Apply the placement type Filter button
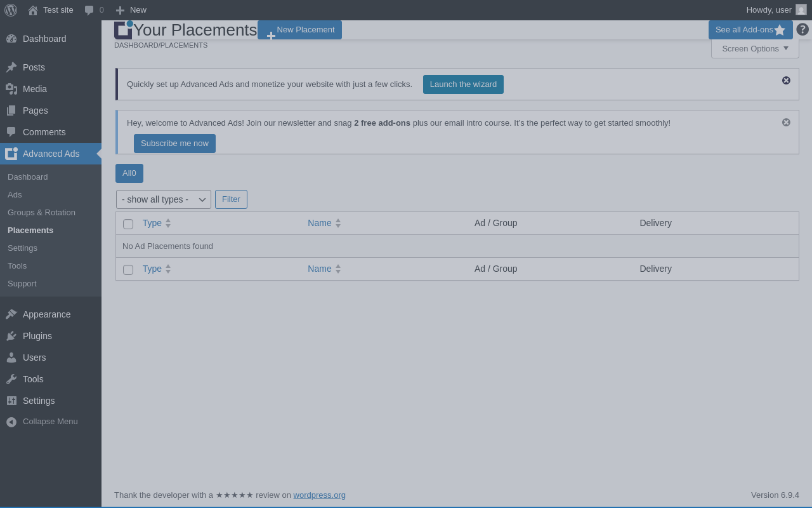The height and width of the screenshot is (508, 812). [231, 199]
